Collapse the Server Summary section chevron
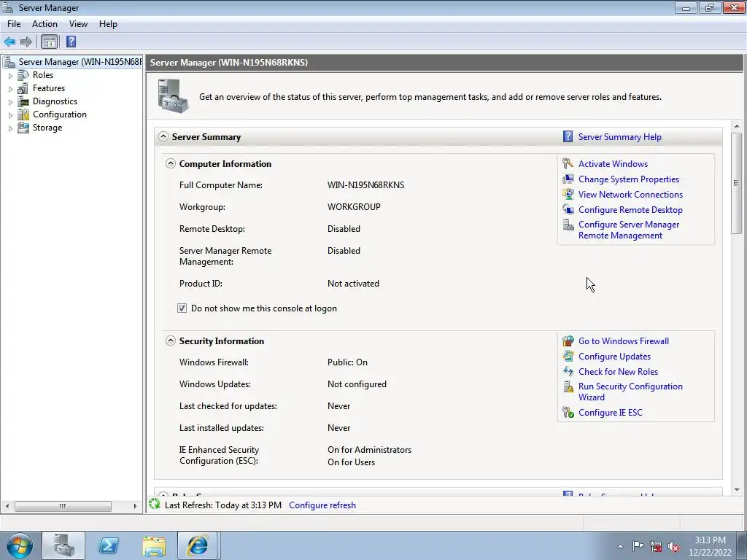747x560 pixels. point(163,136)
